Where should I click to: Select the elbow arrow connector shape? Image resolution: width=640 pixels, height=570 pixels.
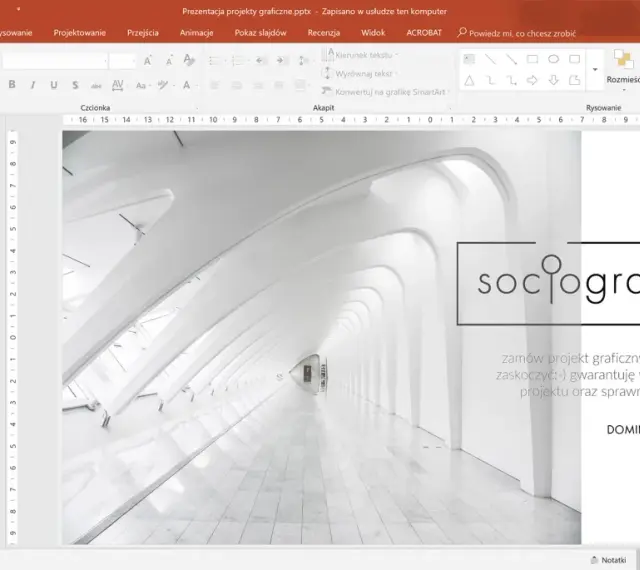511,80
